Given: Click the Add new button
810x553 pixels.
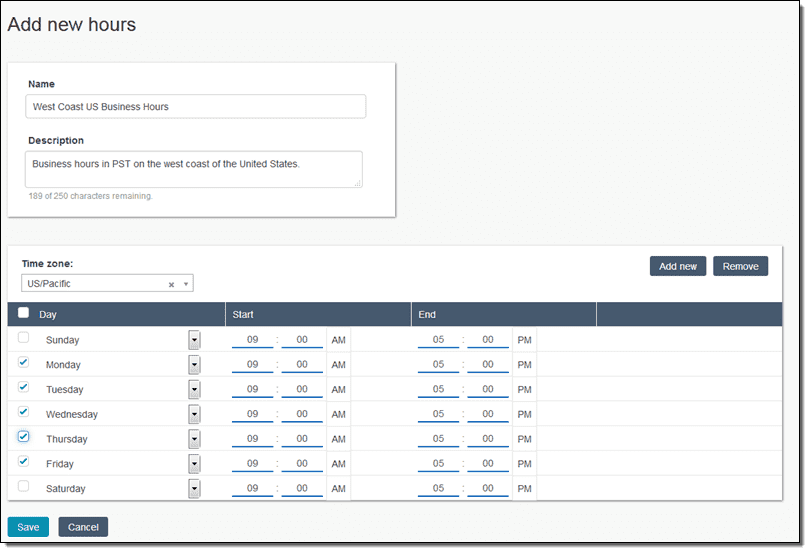Looking at the screenshot, I should (677, 266).
